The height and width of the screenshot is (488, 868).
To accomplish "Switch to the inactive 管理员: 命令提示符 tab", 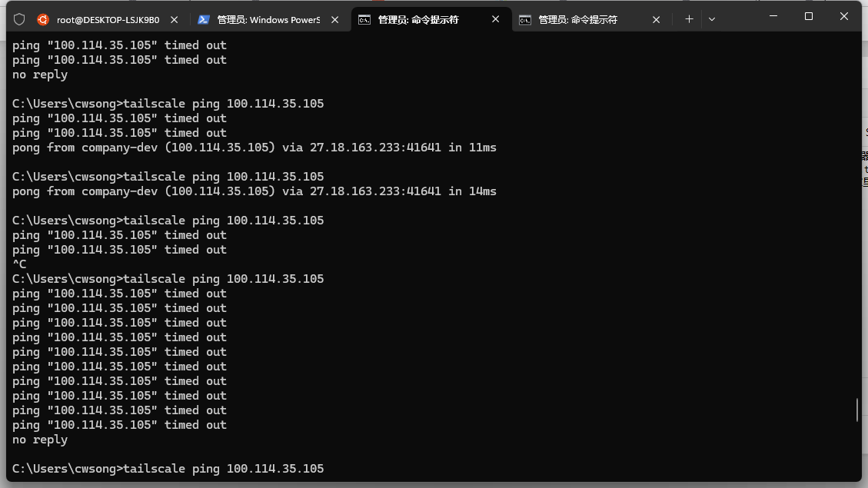I will [590, 20].
